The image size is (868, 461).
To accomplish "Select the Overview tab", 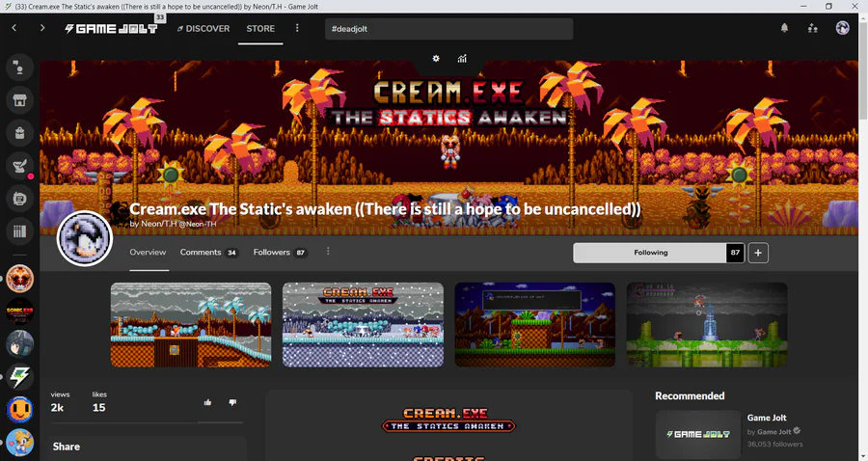I will coord(148,253).
